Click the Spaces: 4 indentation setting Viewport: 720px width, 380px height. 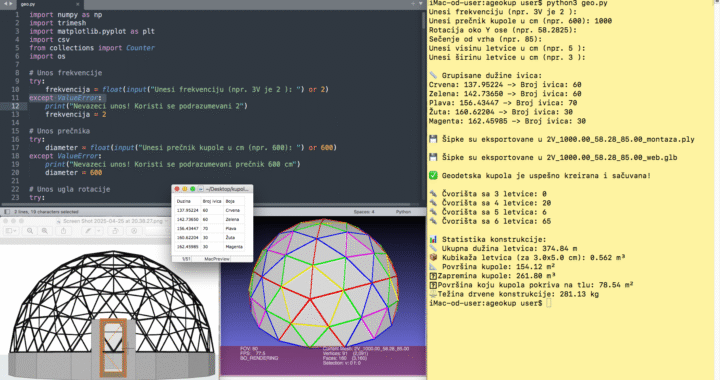click(x=364, y=212)
